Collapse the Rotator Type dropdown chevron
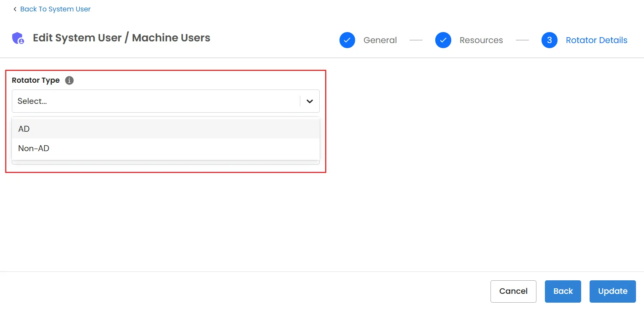Screen dimensions: 644x309 click(310, 101)
